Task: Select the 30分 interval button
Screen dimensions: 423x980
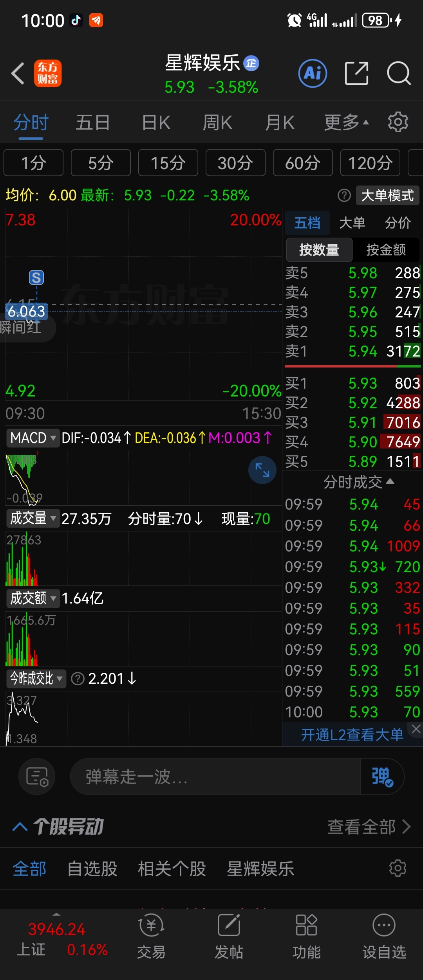Action: (x=235, y=163)
